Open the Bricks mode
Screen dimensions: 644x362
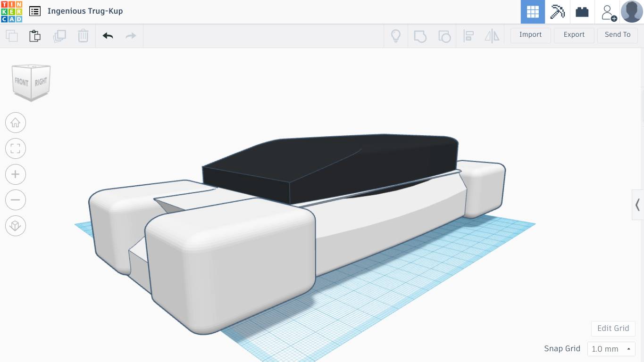[582, 12]
